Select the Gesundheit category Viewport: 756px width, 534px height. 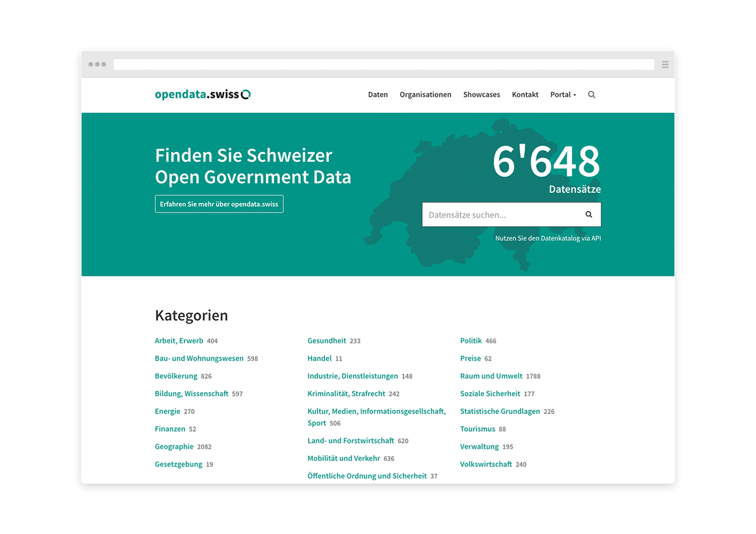point(327,341)
